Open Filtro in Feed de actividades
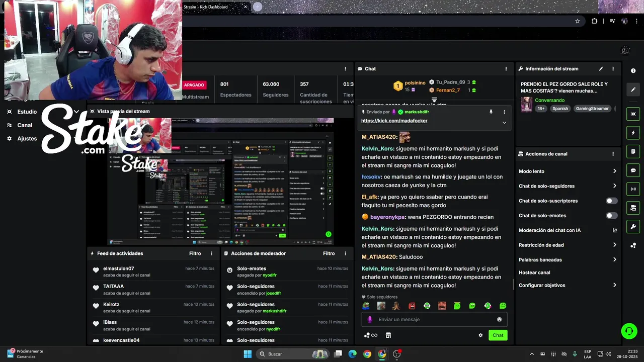The height and width of the screenshot is (362, 644). [x=195, y=253]
